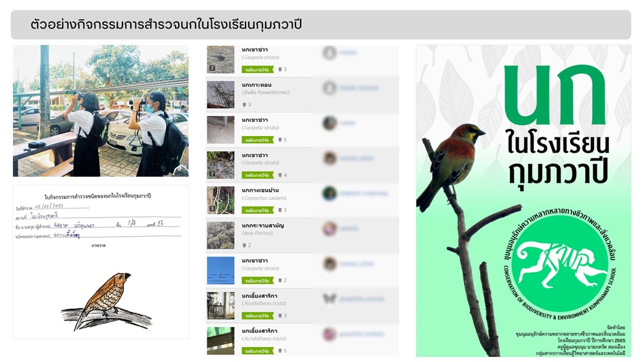Click the identification count icon under นกเกาะคอน
Screen dimensions: 644x362
(x=244, y=105)
